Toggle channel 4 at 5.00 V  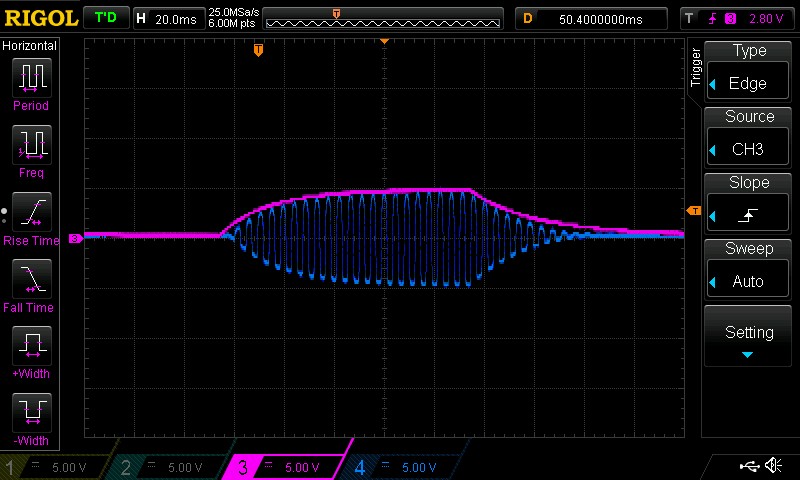pos(400,467)
